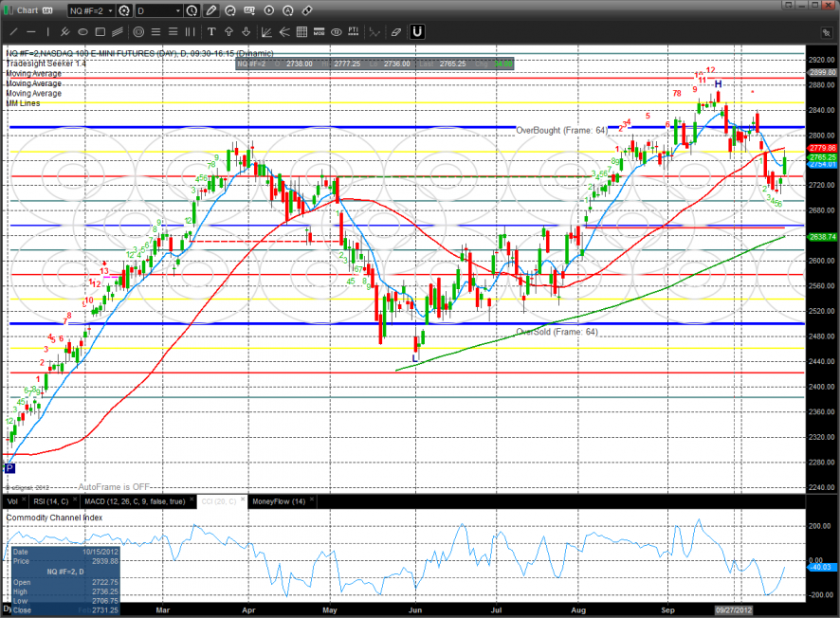Image resolution: width=840 pixels, height=618 pixels.
Task: Click the blue P marker on chart
Action: coord(9,468)
